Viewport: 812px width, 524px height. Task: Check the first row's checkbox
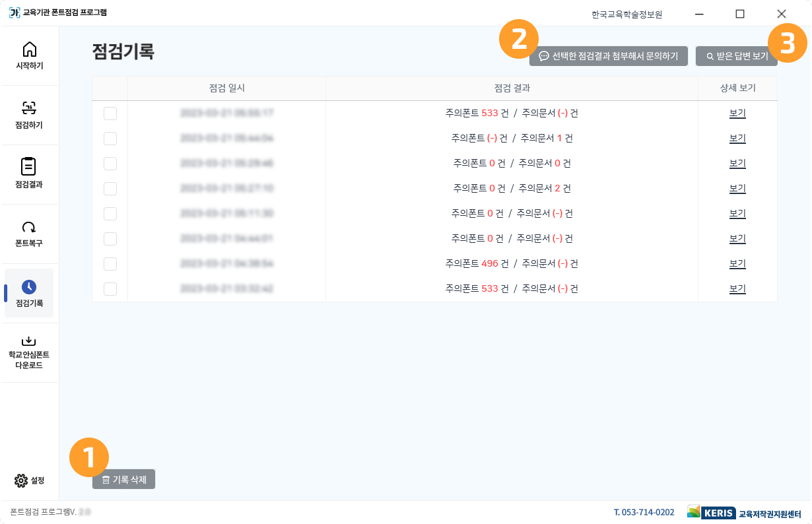tap(110, 113)
